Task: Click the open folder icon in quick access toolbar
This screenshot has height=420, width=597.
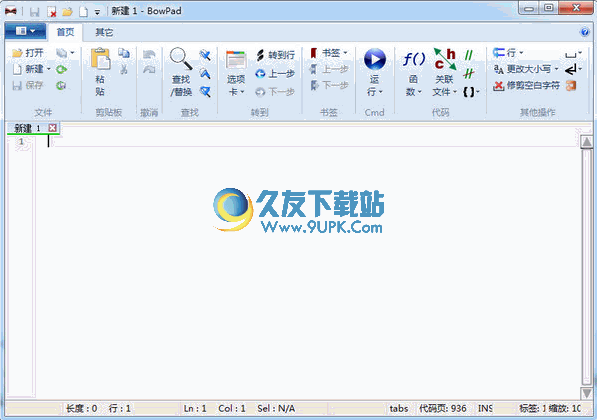Action: tap(67, 11)
